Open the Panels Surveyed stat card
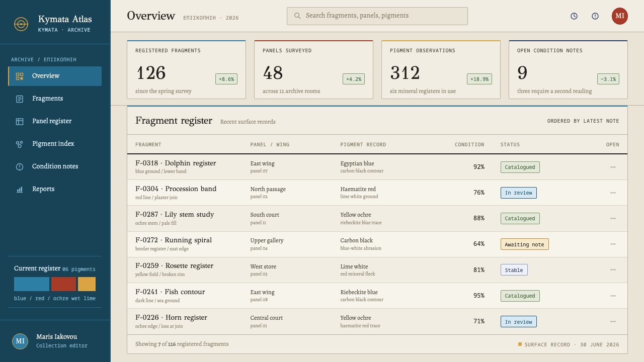Viewport: 644px width, 362px height. click(x=313, y=69)
